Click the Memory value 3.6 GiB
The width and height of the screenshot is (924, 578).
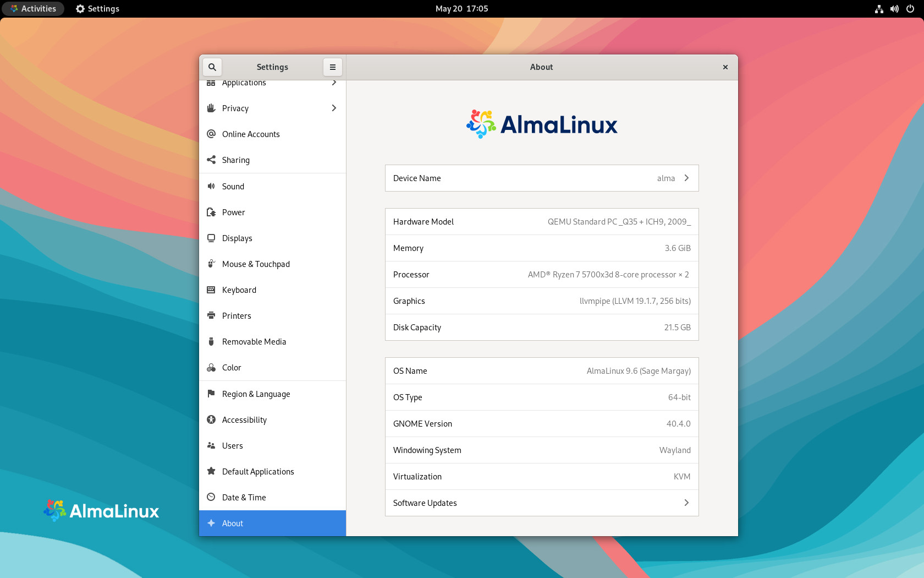678,248
